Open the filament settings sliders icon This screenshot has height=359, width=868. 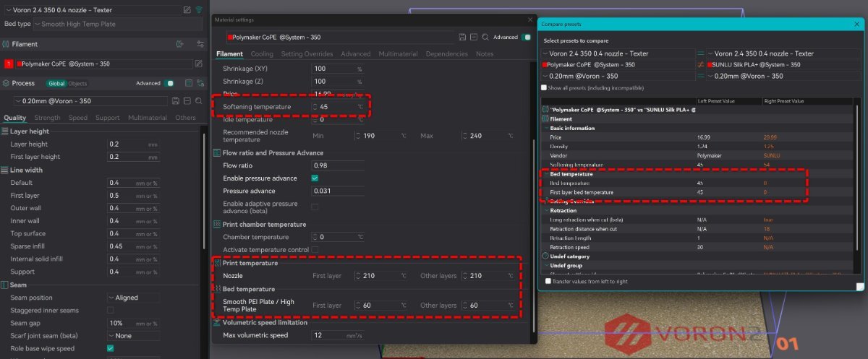point(200,44)
